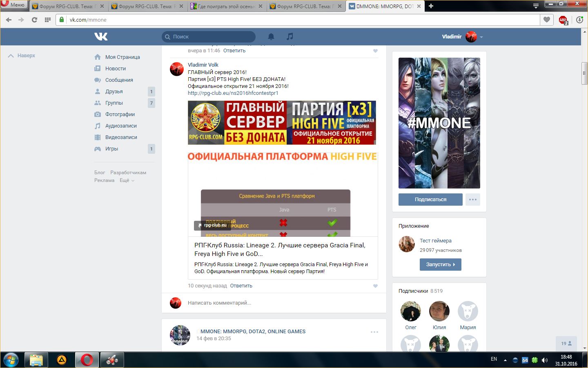The height and width of the screenshot is (368, 588).
Task: Open Windows Explorer from the taskbar
Action: [x=36, y=360]
